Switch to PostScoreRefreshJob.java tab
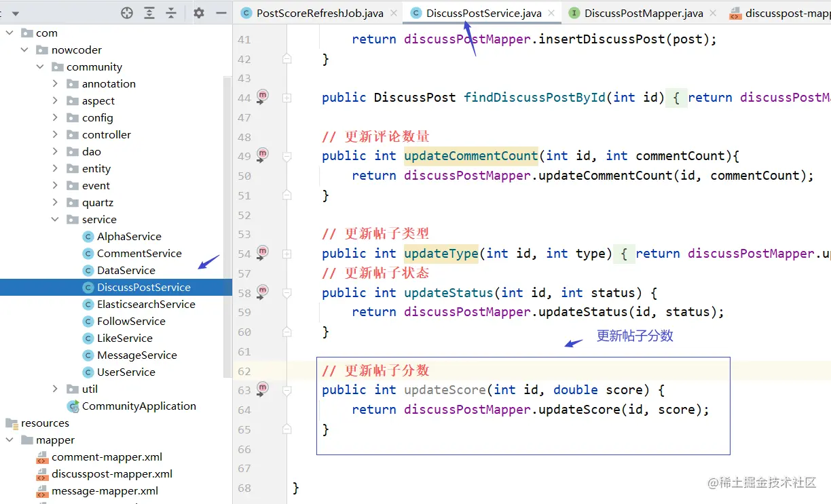The image size is (831, 504). (320, 13)
